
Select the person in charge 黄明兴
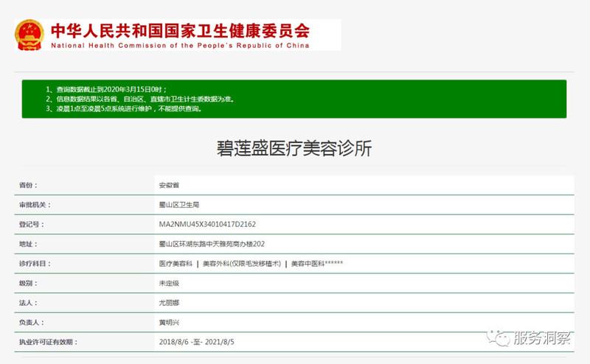tap(169, 322)
